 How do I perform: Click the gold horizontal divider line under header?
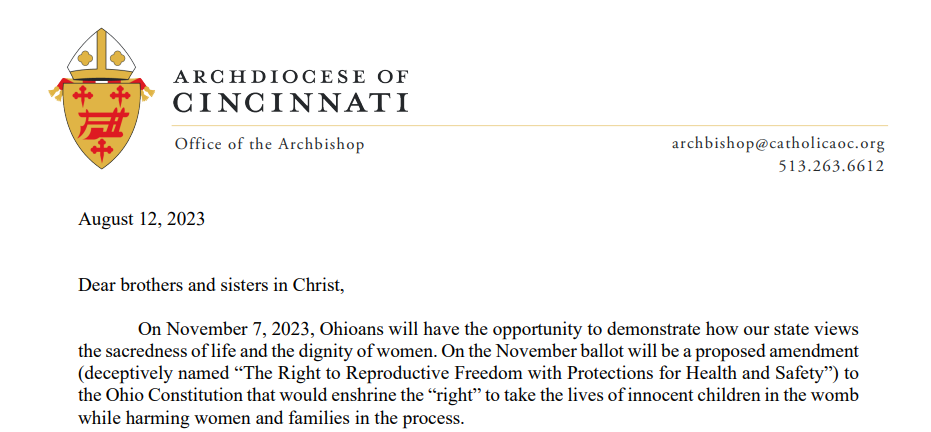tap(530, 126)
